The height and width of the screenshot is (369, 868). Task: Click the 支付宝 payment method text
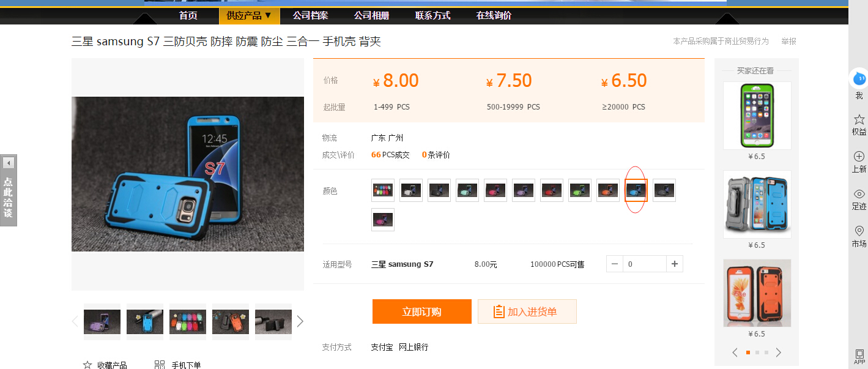(382, 347)
